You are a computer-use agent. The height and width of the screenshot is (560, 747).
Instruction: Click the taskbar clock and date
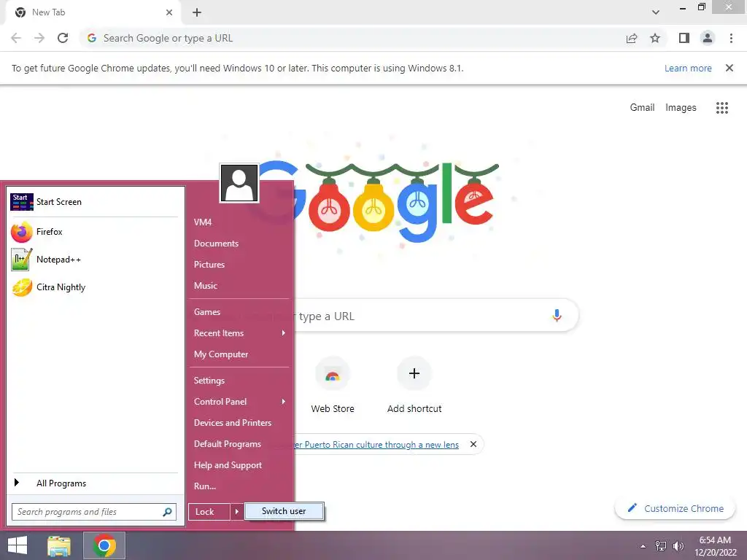(x=715, y=546)
